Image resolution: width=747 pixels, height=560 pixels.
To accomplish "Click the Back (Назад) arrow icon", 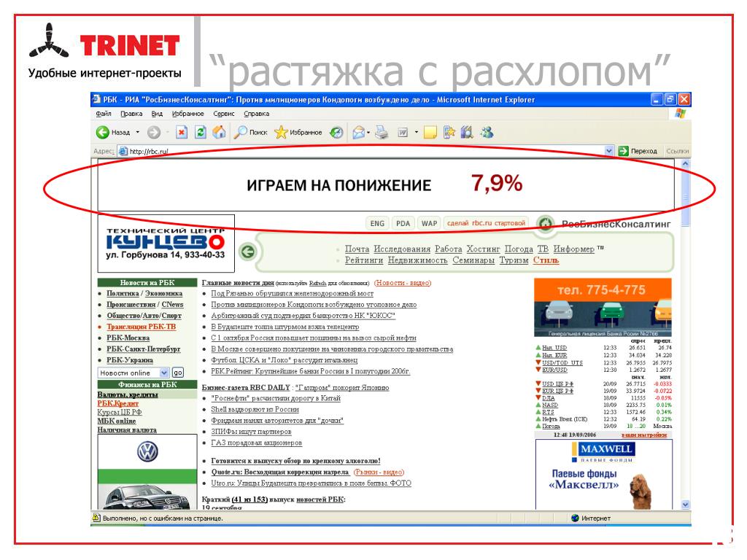I will tap(102, 133).
